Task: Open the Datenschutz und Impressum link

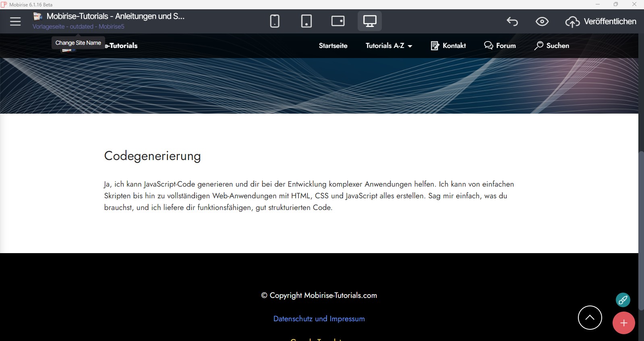Action: coord(319,318)
